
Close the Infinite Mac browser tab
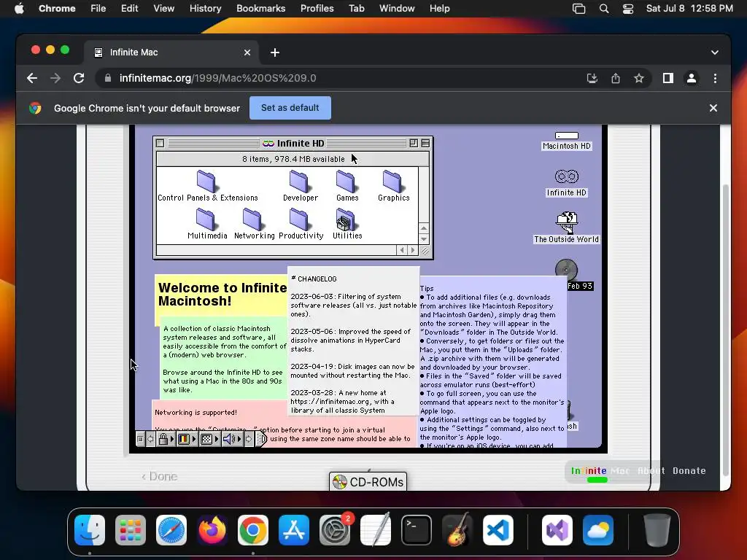[247, 52]
